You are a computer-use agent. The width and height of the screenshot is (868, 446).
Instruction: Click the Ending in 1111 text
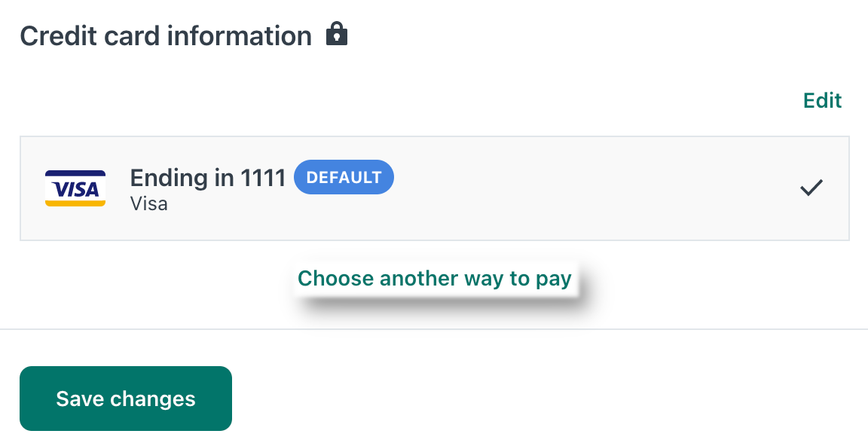(x=208, y=178)
